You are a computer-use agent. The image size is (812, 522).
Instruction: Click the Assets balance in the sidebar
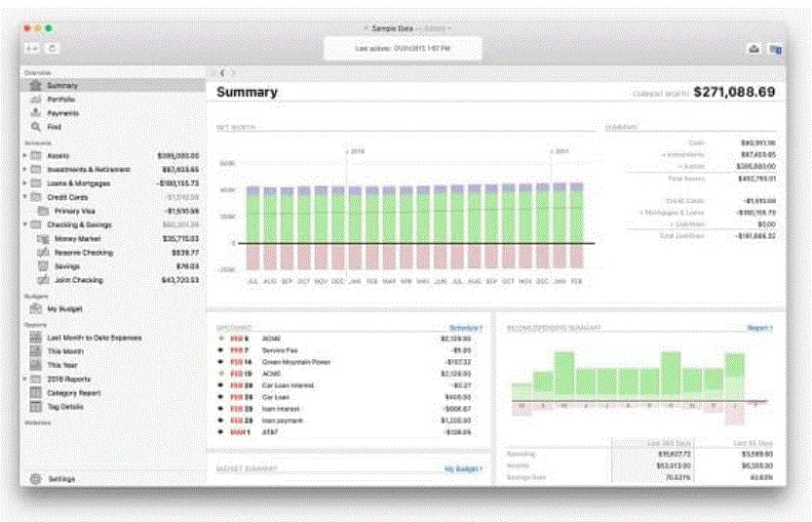point(178,155)
